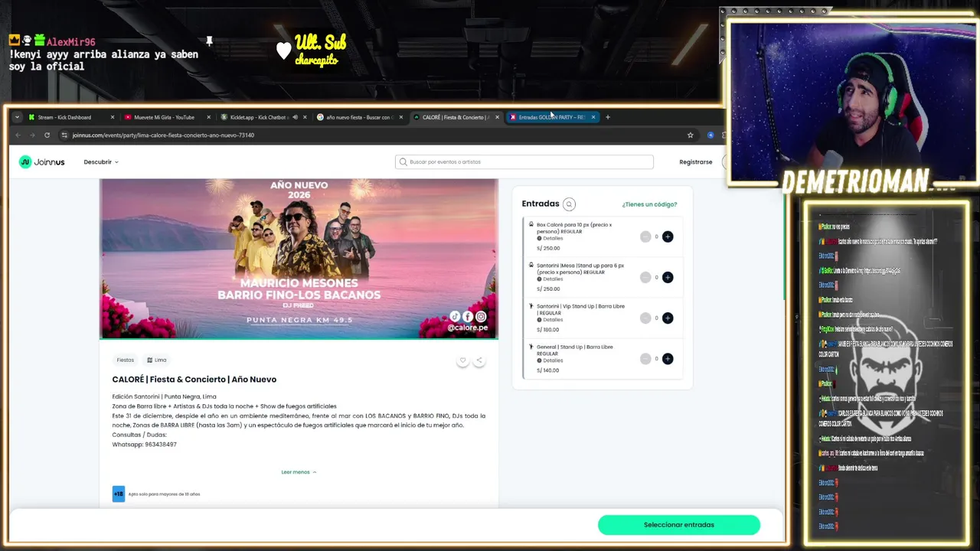Image resolution: width=980 pixels, height=551 pixels.
Task: Click Seleccionar entradas button
Action: [x=679, y=525]
